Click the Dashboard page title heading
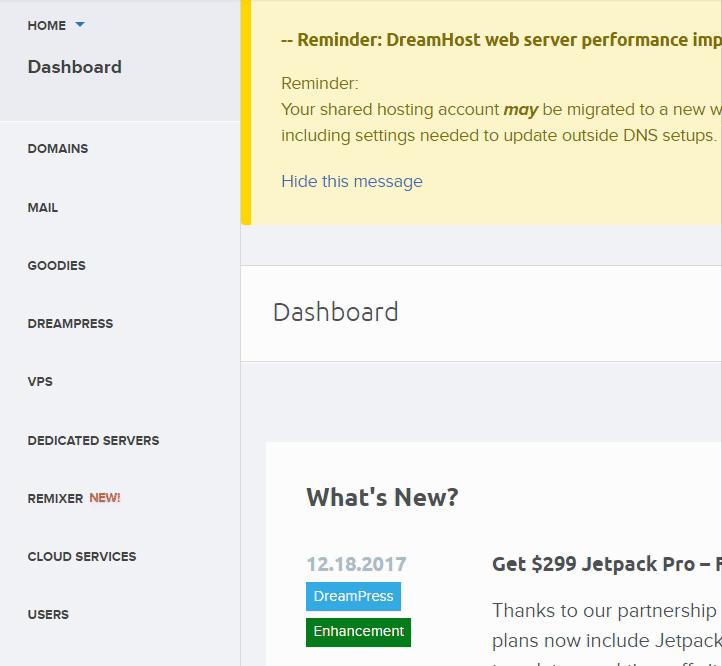722x666 pixels. [x=335, y=312]
